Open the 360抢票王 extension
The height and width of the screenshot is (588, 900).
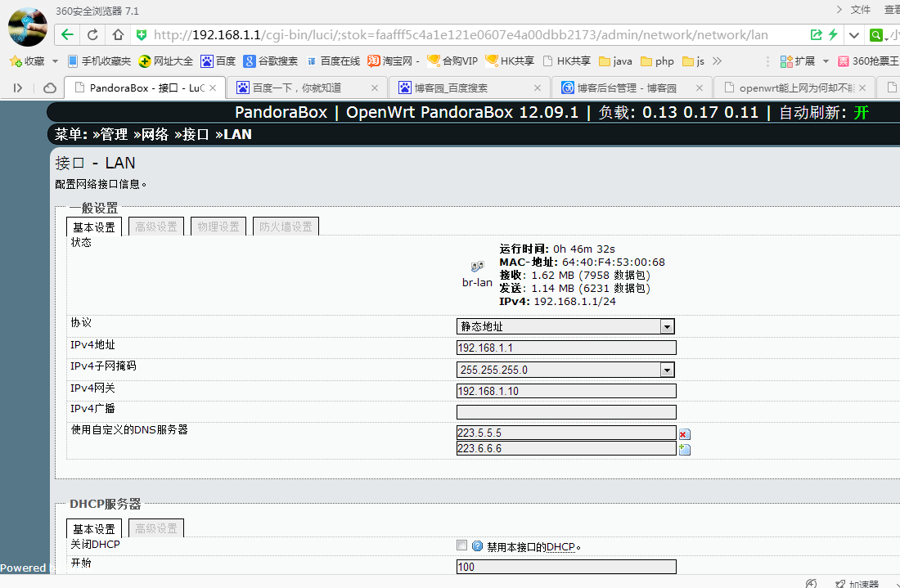click(868, 61)
